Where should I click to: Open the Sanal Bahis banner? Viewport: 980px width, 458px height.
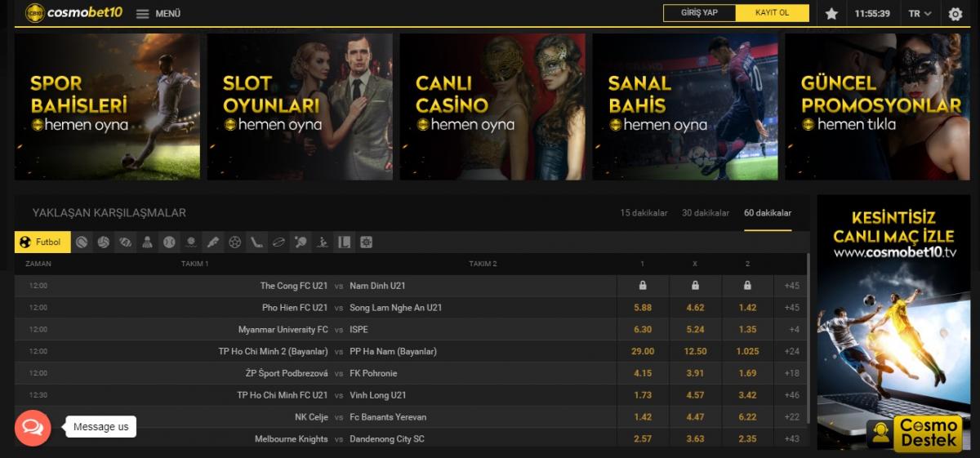(685, 107)
